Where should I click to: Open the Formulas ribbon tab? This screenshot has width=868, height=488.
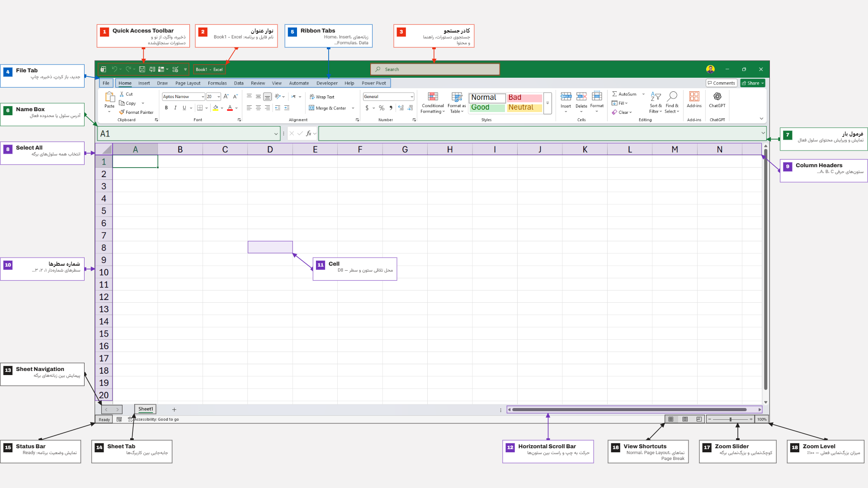(x=217, y=83)
